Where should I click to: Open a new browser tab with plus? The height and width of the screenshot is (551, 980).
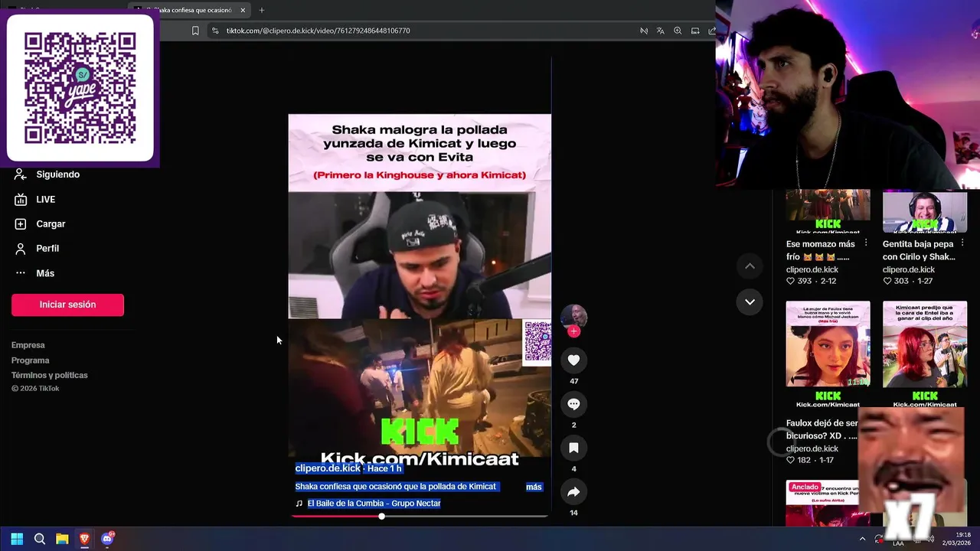[x=262, y=10]
